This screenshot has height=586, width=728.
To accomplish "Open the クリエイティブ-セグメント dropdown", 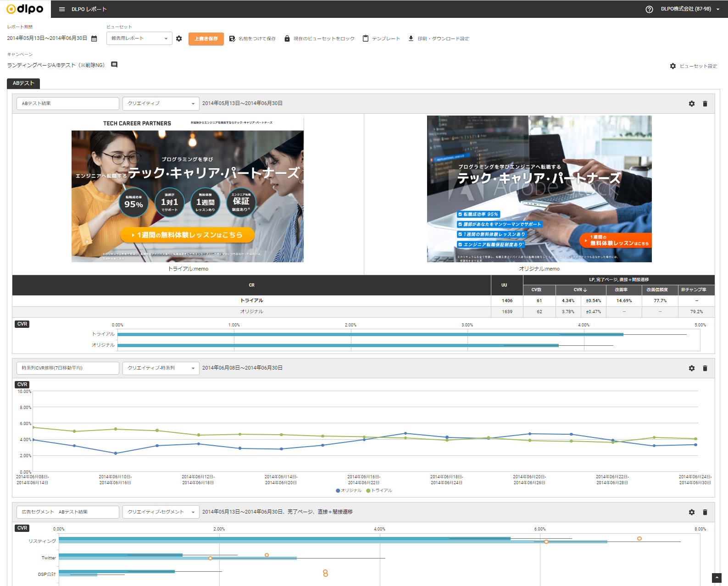I will (161, 512).
